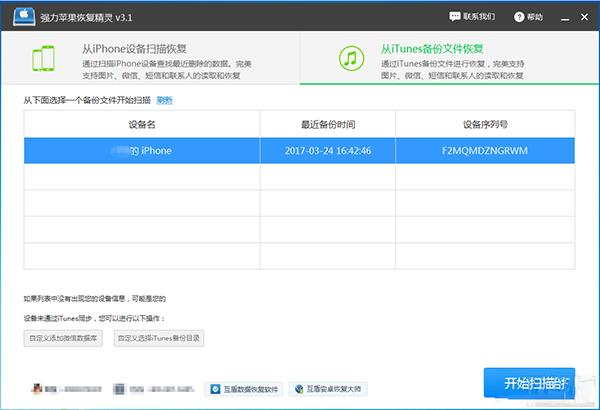600x410 pixels.
Task: Click the green iTunes music note icon
Action: click(x=351, y=58)
